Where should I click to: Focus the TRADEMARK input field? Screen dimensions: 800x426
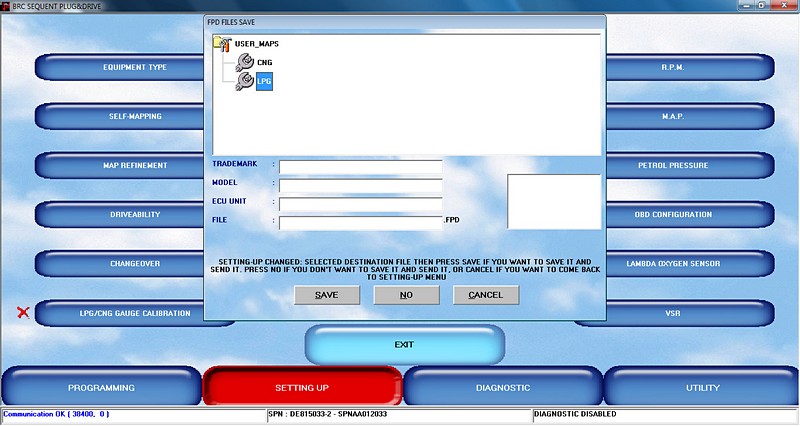(x=361, y=167)
